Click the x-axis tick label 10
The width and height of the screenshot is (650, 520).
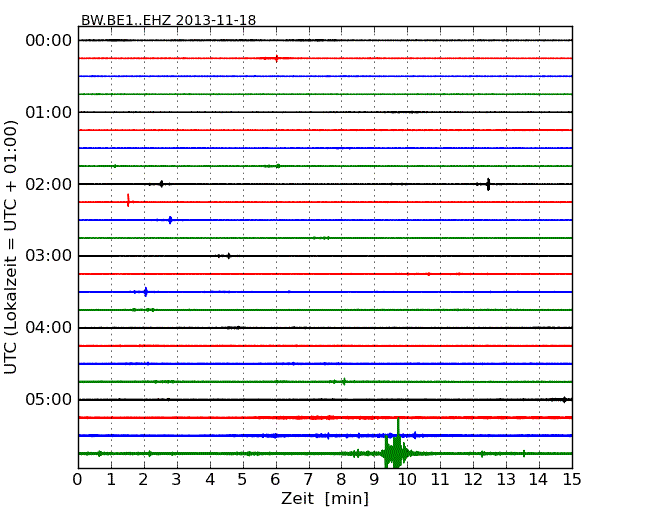click(x=407, y=480)
